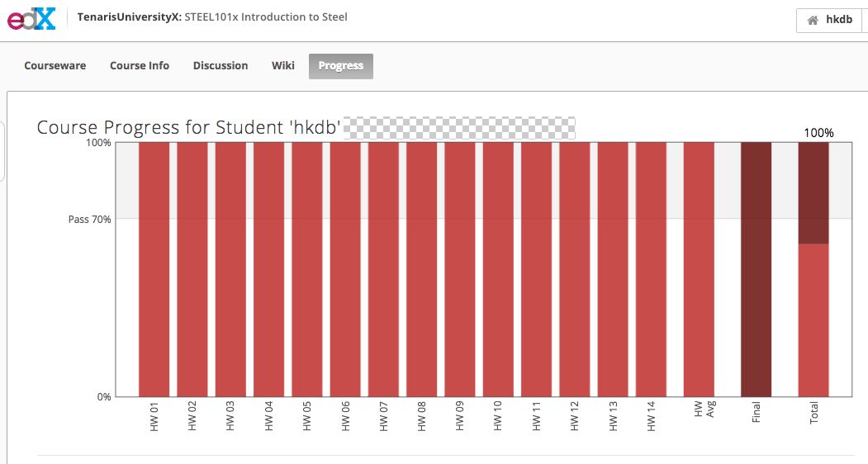Click dark upper segment of Total bar
Screen dimensions: 868x464
click(x=813, y=192)
